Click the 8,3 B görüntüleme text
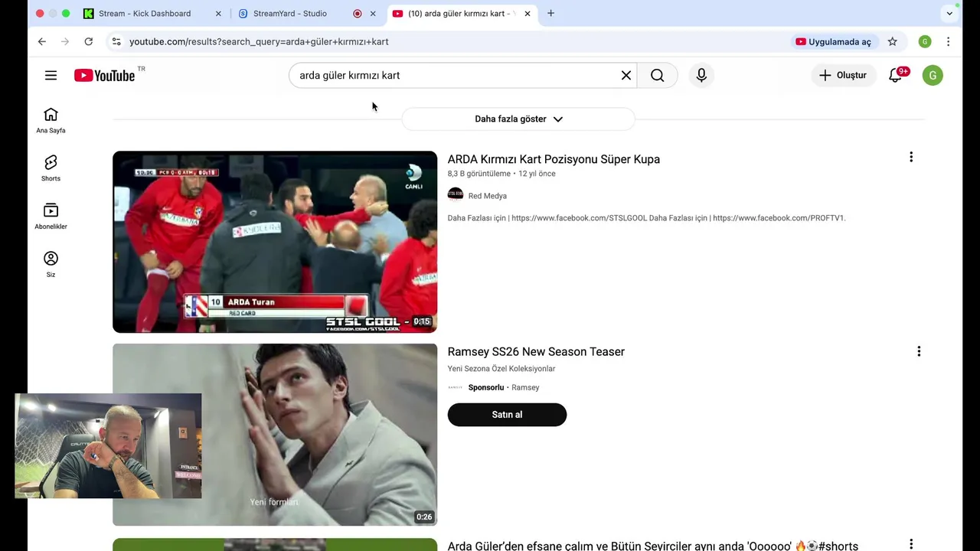This screenshot has height=551, width=980. click(479, 174)
